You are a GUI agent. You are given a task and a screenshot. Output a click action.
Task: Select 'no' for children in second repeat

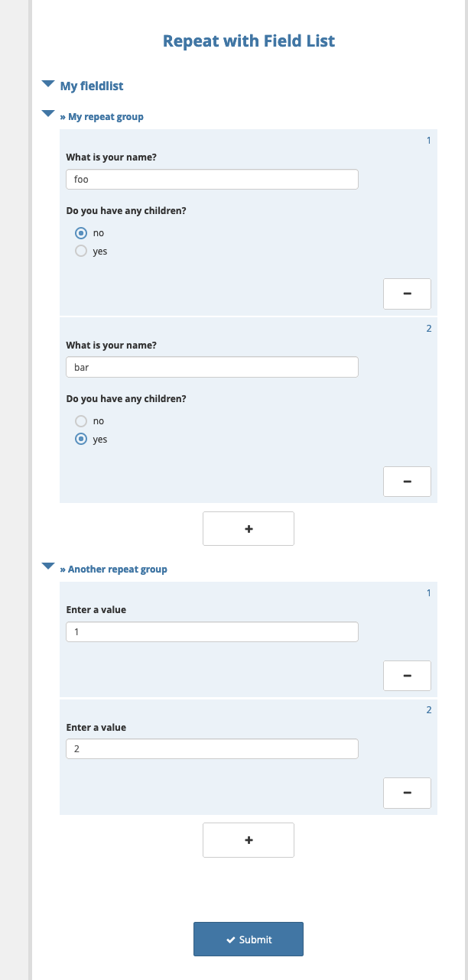81,421
